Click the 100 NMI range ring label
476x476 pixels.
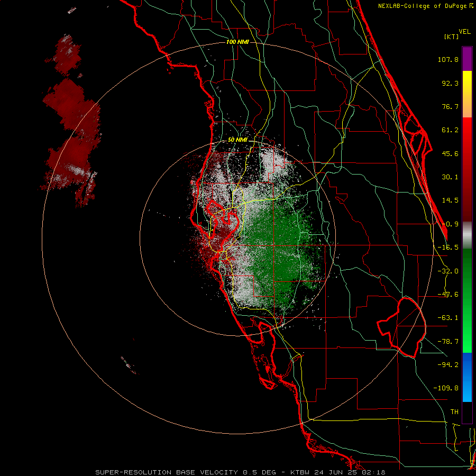point(237,42)
